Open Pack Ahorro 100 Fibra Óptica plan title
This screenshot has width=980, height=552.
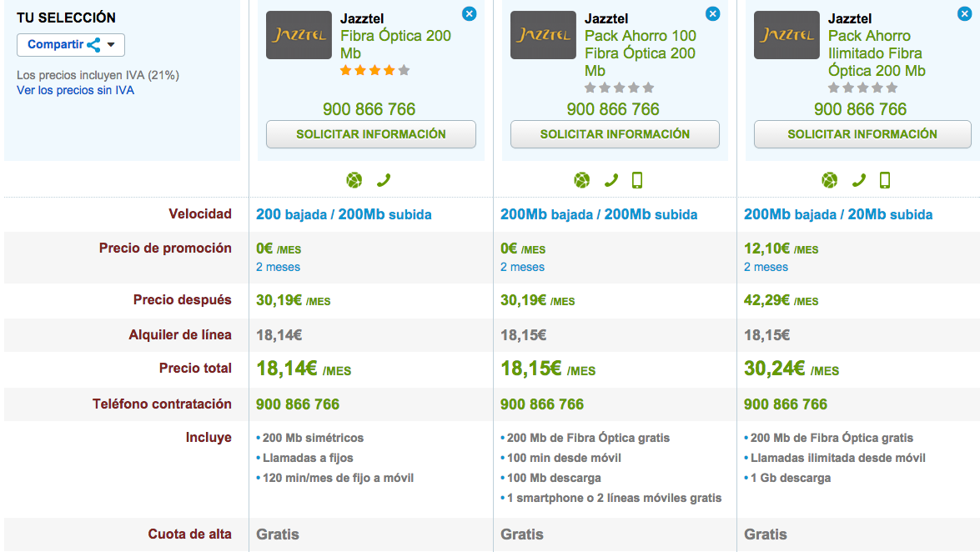pos(641,53)
